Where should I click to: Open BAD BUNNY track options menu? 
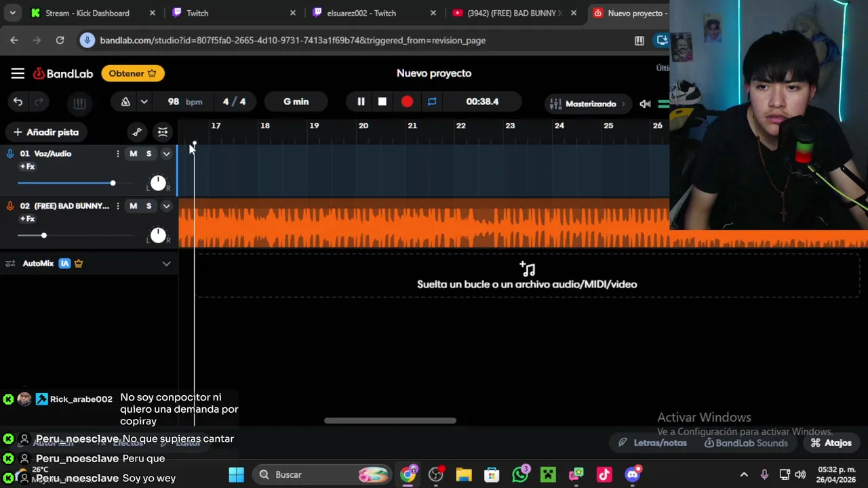click(x=118, y=206)
